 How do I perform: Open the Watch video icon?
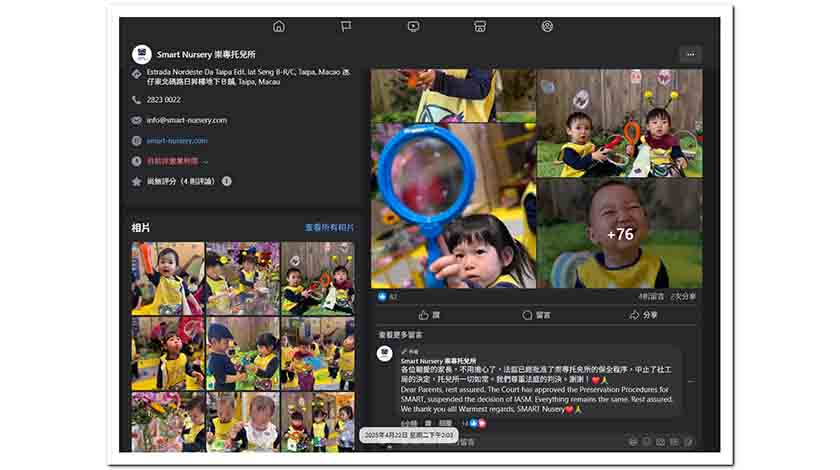point(413,26)
